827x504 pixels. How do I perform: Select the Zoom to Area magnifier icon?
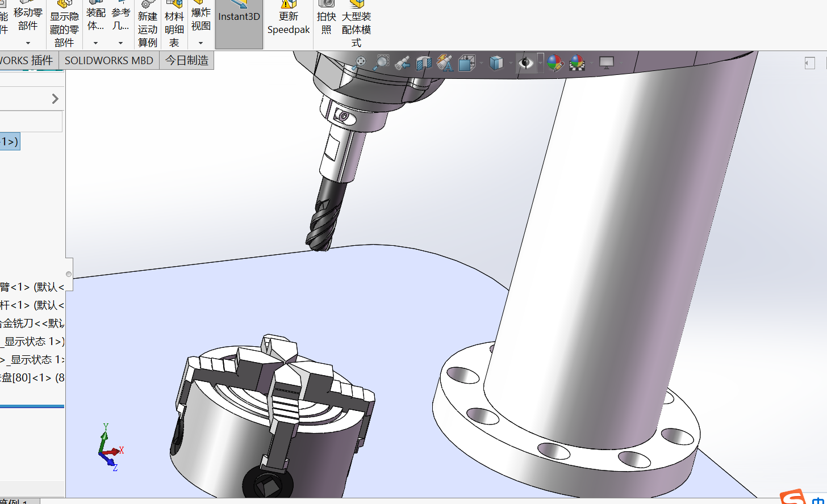click(381, 62)
